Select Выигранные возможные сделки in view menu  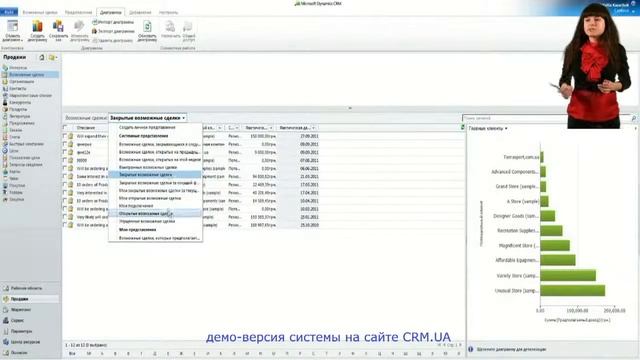[x=148, y=167]
